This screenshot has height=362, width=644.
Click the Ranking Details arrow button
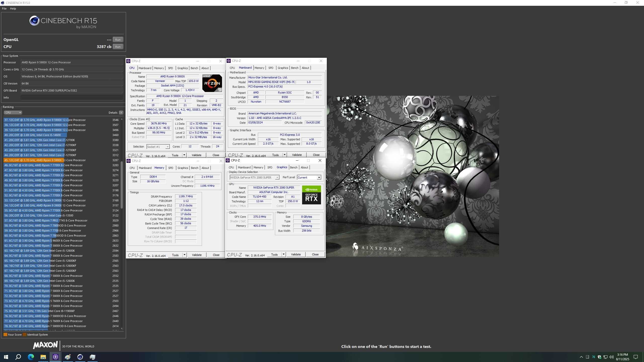pyautogui.click(x=121, y=113)
